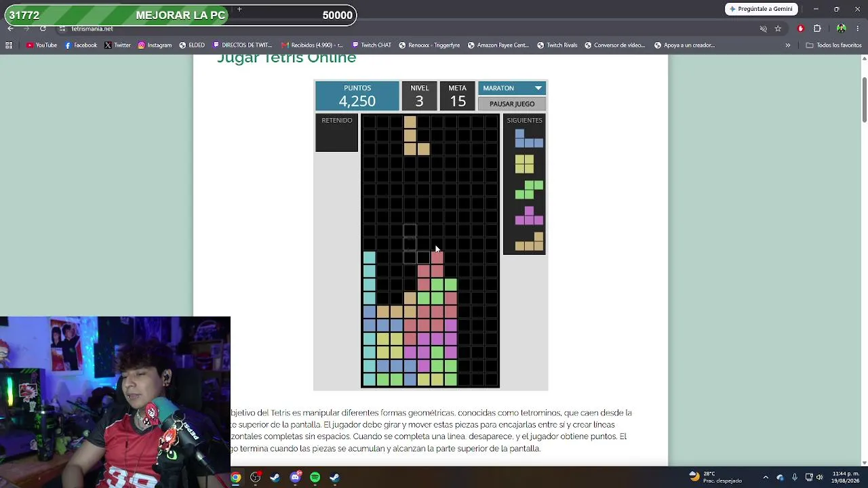Show hidden system tray icons
868x488 pixels.
[x=766, y=477]
